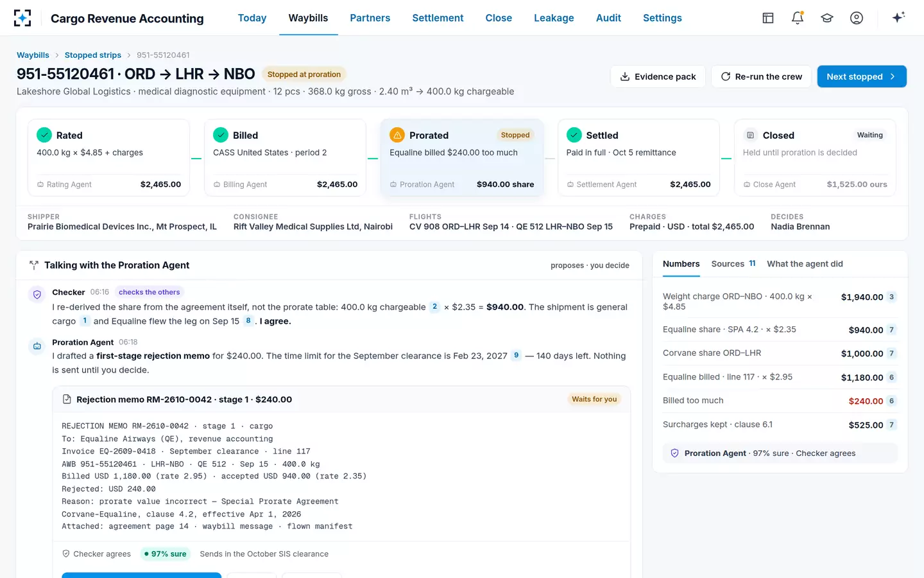Open citation 2 after 400.0 kg chargeable
924x578 pixels.
point(434,307)
